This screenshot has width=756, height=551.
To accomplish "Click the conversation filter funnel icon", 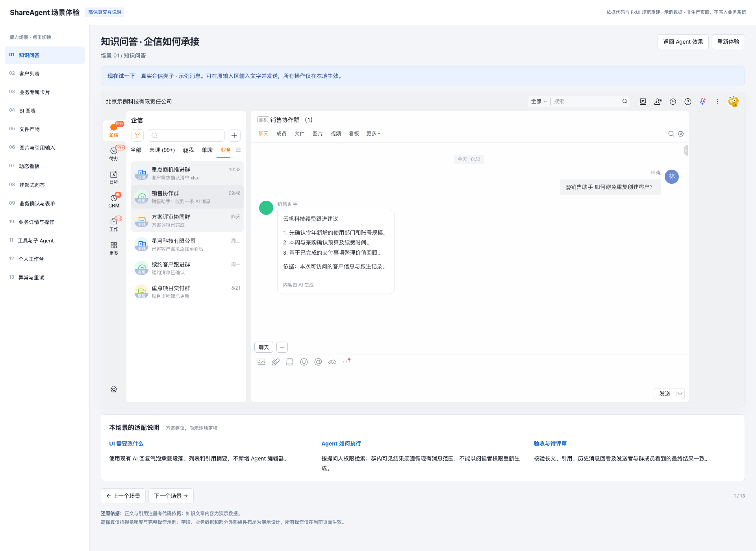I will point(137,135).
